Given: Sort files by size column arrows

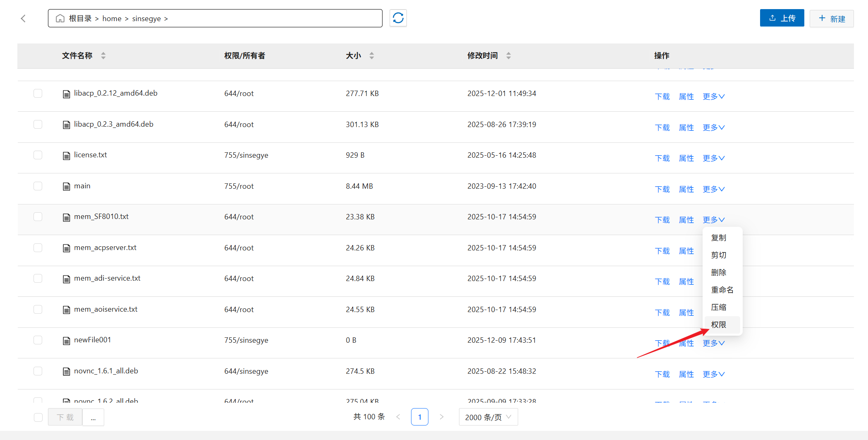Looking at the screenshot, I should tap(372, 55).
